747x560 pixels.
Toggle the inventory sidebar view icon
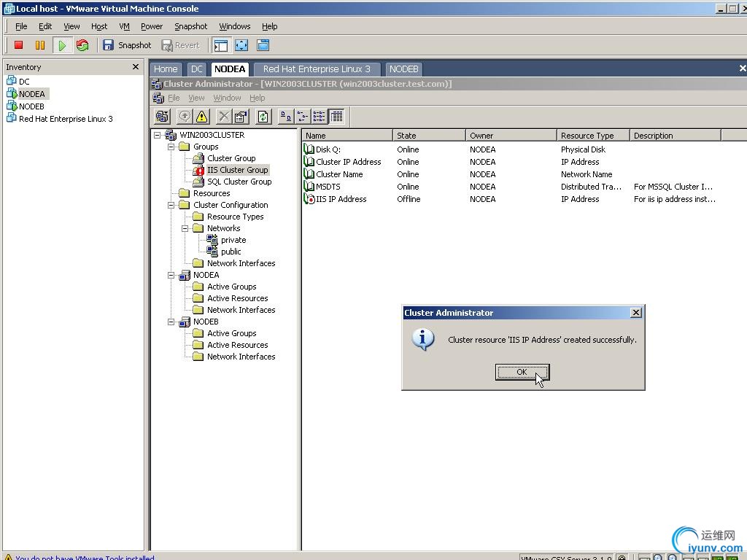pyautogui.click(x=220, y=45)
